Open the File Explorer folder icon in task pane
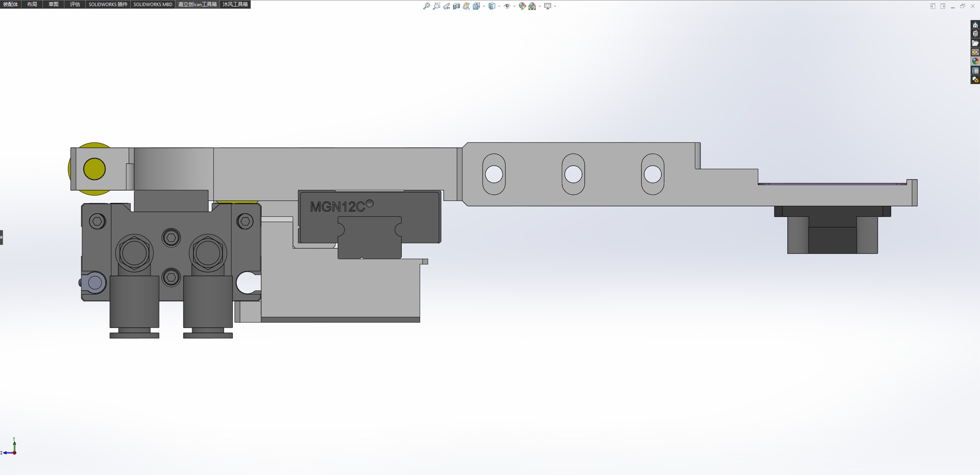This screenshot has height=475, width=980. coord(975,43)
